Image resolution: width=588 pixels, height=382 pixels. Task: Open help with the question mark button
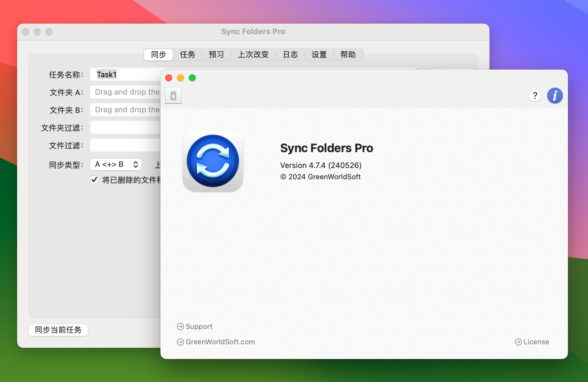pyautogui.click(x=535, y=95)
